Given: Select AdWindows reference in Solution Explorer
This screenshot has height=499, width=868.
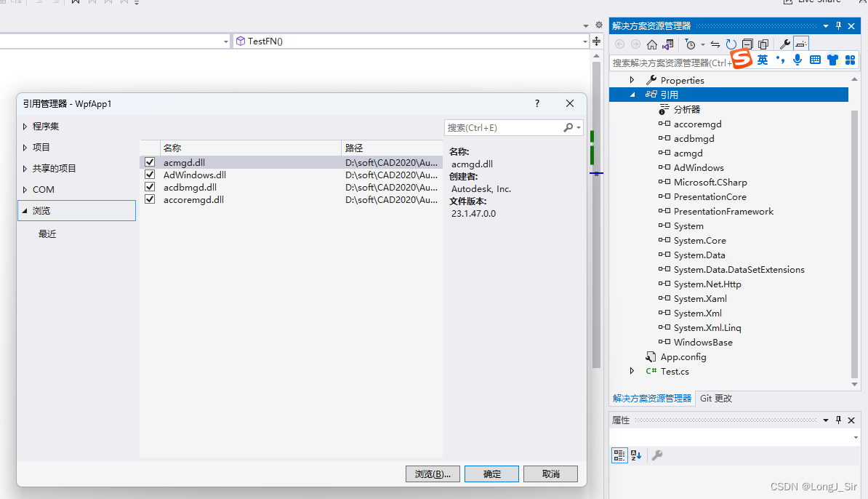Looking at the screenshot, I should click(x=699, y=168).
